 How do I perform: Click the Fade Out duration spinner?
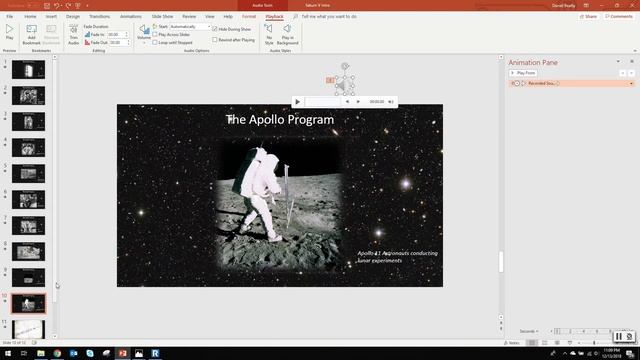(128, 42)
